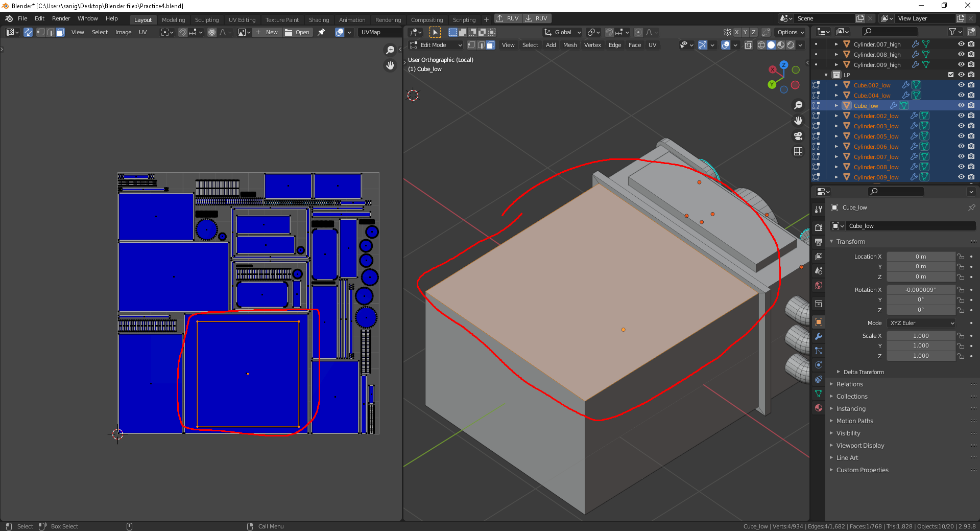Screen dimensions: 980x531
Task: Open the overlays options dropdown arrow
Action: coord(735,45)
